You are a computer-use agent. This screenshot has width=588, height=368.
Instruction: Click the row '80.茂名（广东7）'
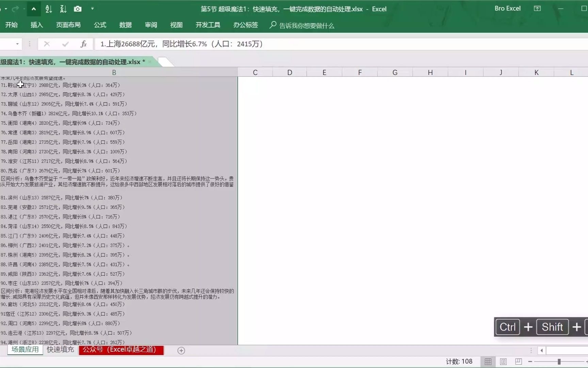118,171
